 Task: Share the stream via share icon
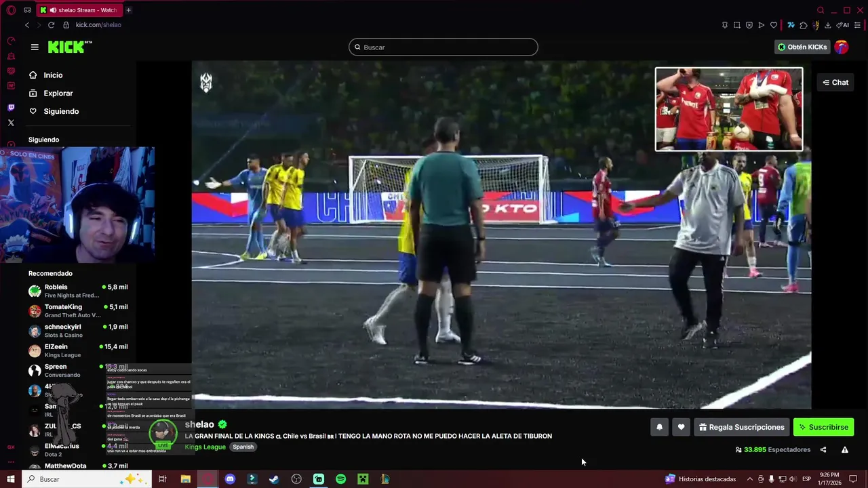click(x=823, y=450)
